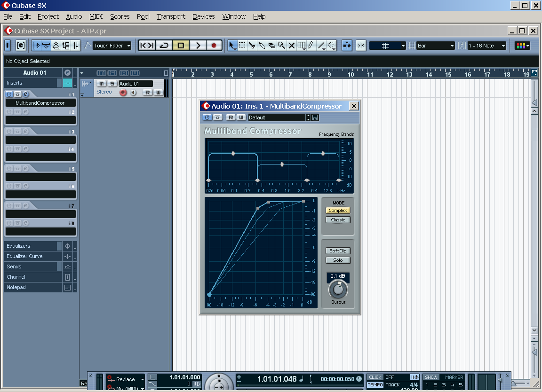
Task: Click the compressor Output knob
Action: pyautogui.click(x=338, y=290)
